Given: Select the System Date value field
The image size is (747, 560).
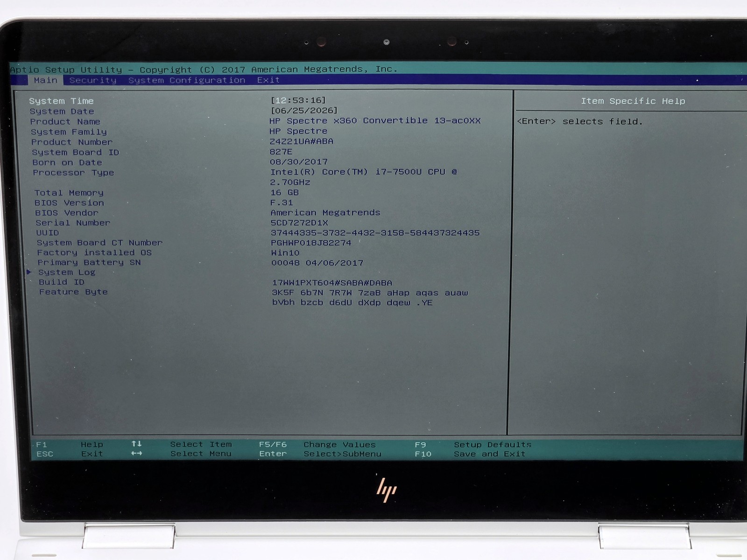Looking at the screenshot, I should (304, 111).
